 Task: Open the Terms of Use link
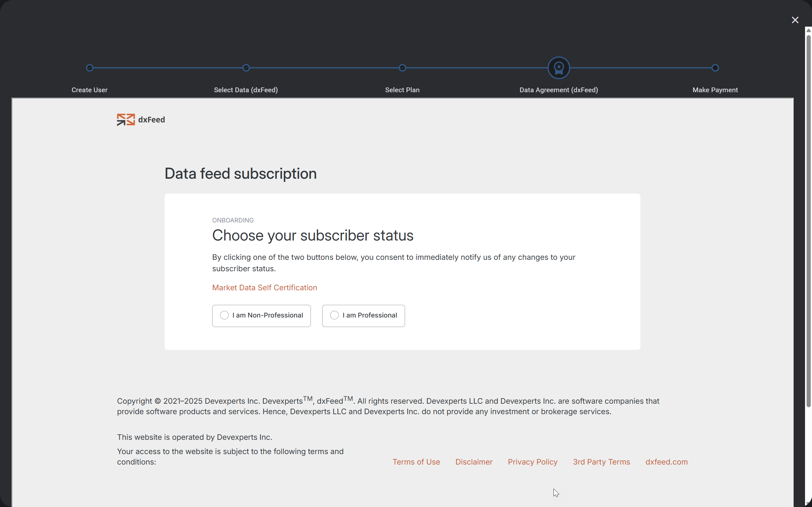pos(416,462)
